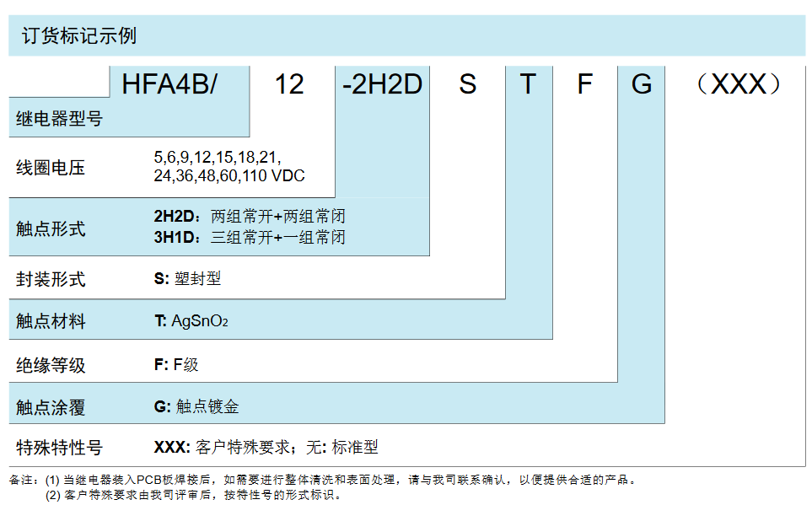Click note (2) about 客户特殊要求 评审
Image resolution: width=812 pixels, height=505 pixels.
coord(194,495)
